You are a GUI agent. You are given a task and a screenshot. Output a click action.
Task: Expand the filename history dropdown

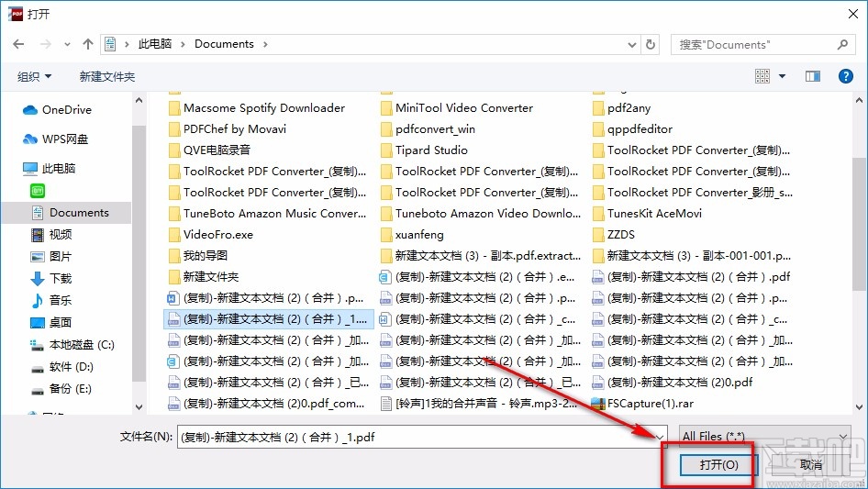pos(660,437)
